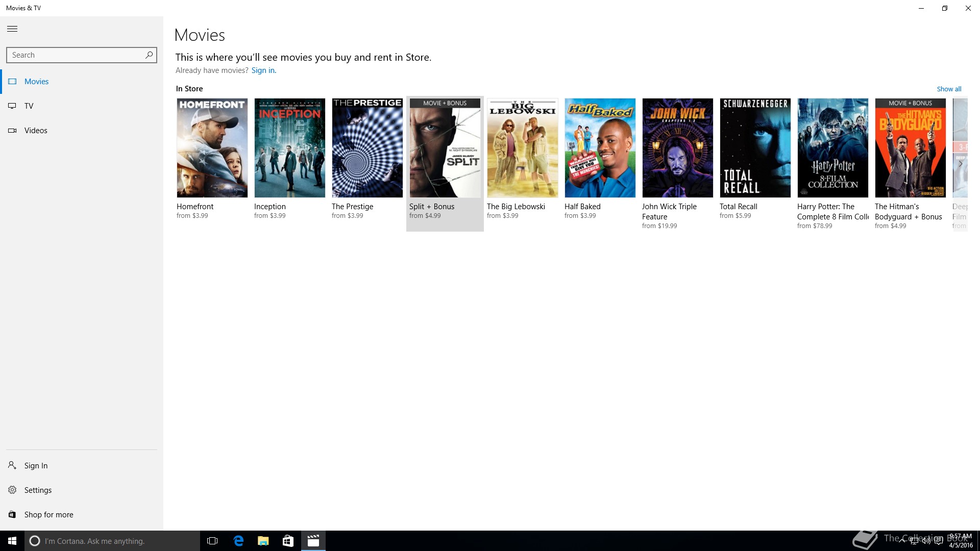Minimize the Movies & TV window
Image resolution: width=980 pixels, height=551 pixels.
click(921, 8)
